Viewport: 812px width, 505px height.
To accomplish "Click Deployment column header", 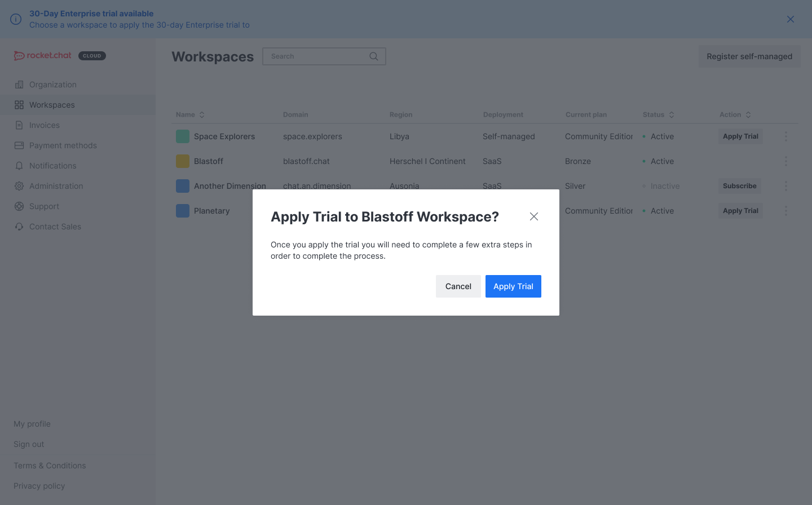I will point(503,114).
